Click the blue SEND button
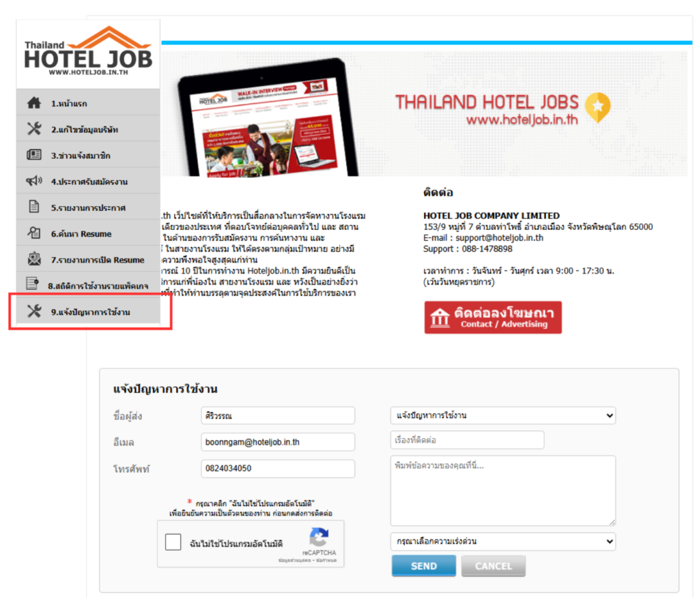The width and height of the screenshot is (699, 616). point(423,566)
